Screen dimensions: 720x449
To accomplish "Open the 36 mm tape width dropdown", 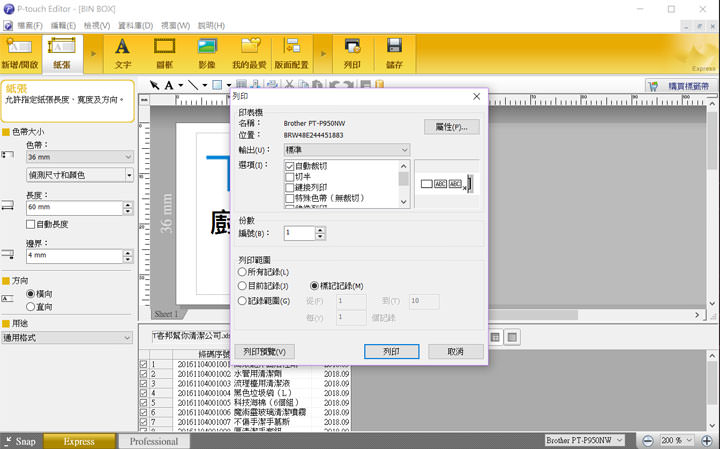I will [79, 157].
